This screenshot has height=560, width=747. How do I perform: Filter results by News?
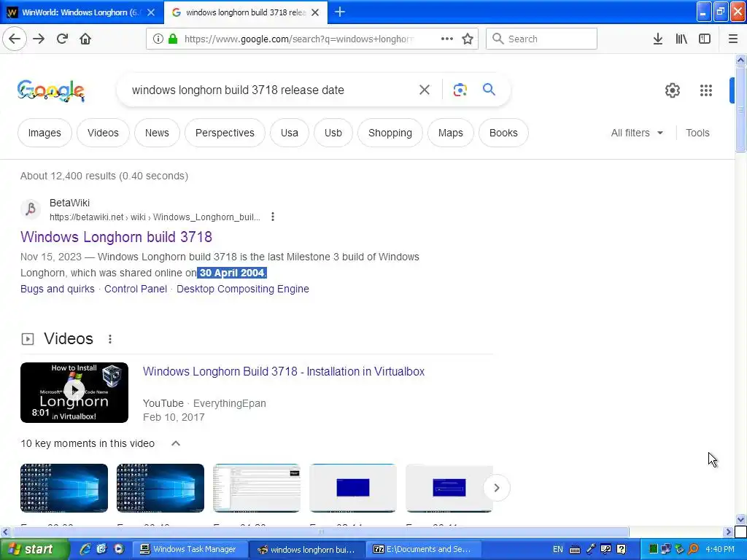pyautogui.click(x=157, y=133)
